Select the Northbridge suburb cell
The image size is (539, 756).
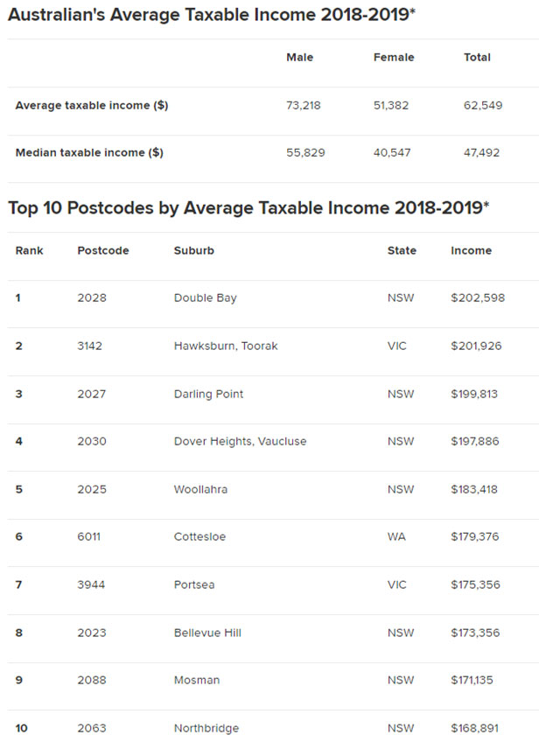pos(206,728)
